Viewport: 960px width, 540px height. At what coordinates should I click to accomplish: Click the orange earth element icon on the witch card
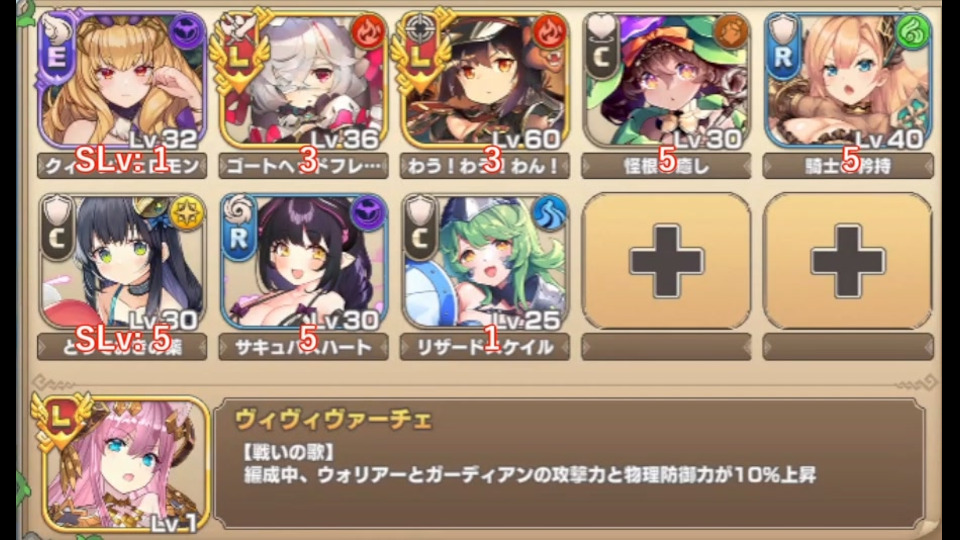click(x=731, y=32)
